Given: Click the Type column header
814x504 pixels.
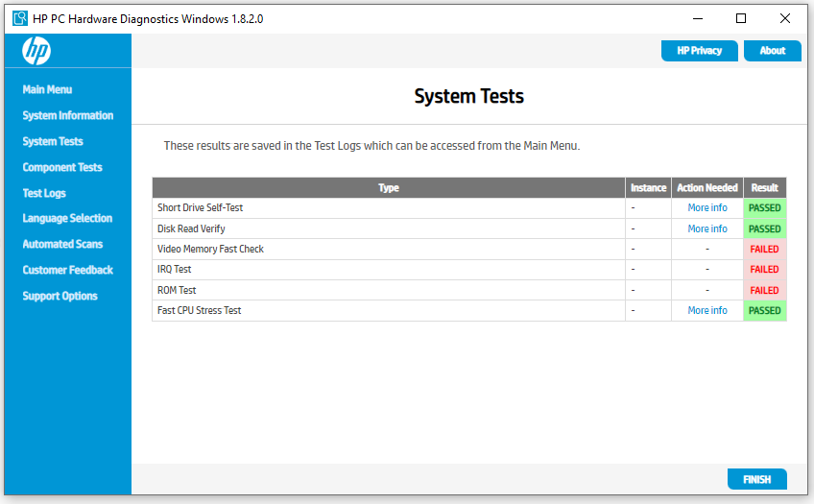Looking at the screenshot, I should pyautogui.click(x=388, y=187).
